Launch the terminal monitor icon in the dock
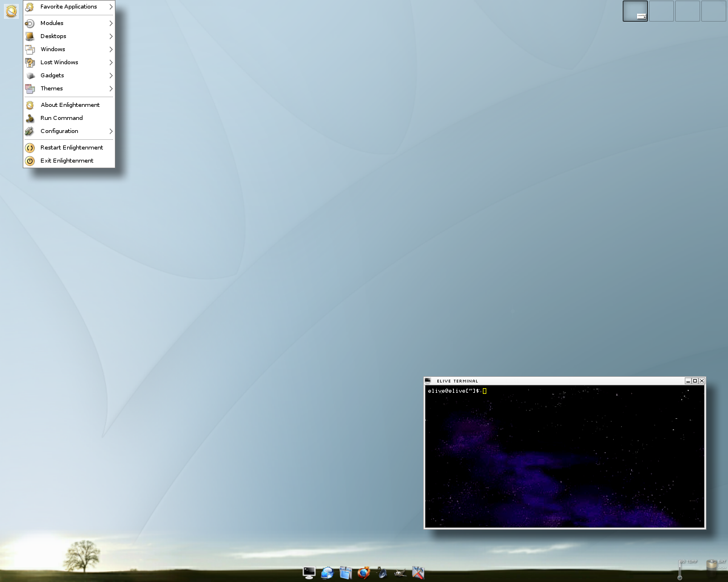This screenshot has width=728, height=582. coord(309,572)
